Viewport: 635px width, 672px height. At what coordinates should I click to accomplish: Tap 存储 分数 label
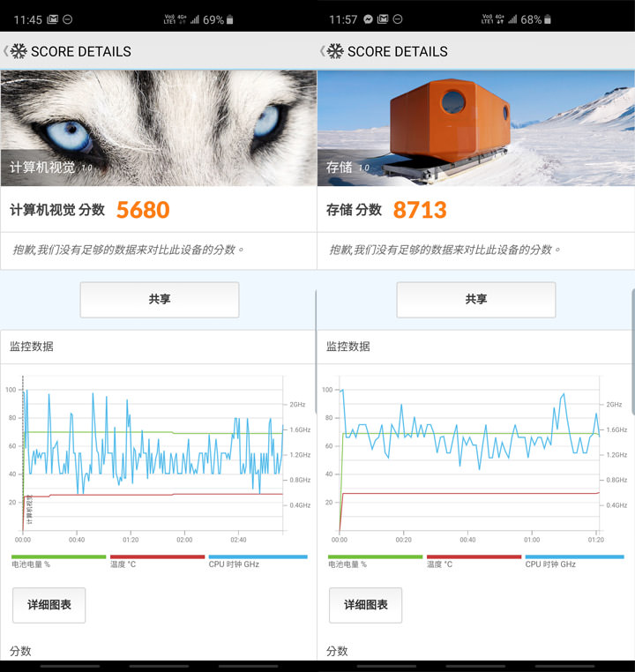(x=354, y=210)
